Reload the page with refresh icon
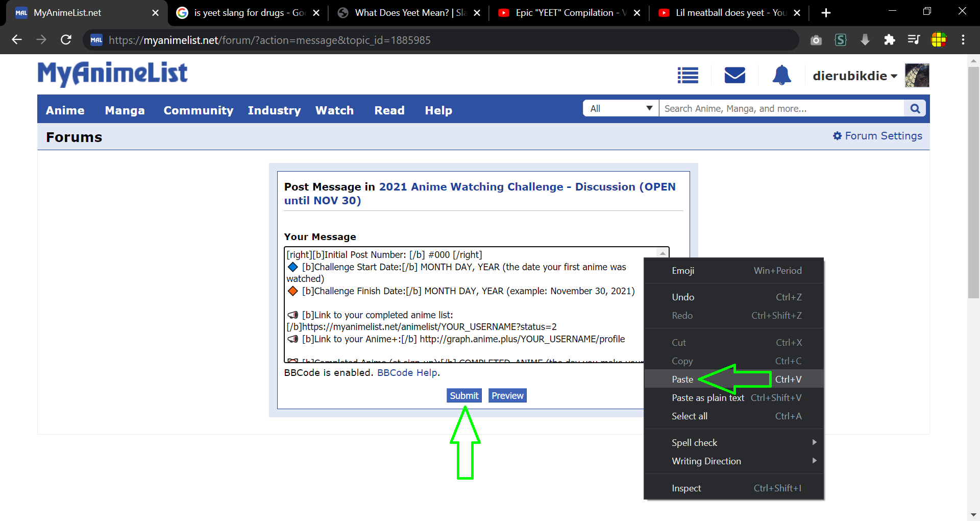 click(66, 40)
